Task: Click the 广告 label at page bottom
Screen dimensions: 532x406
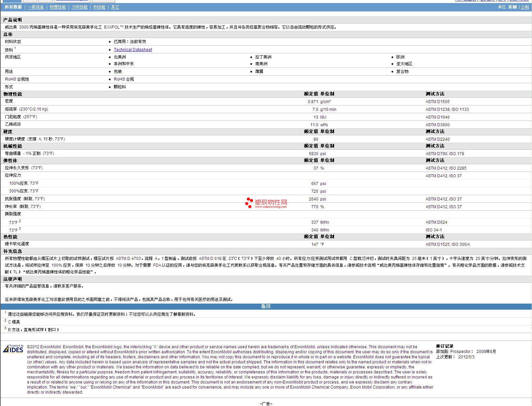Action: [x=266, y=404]
